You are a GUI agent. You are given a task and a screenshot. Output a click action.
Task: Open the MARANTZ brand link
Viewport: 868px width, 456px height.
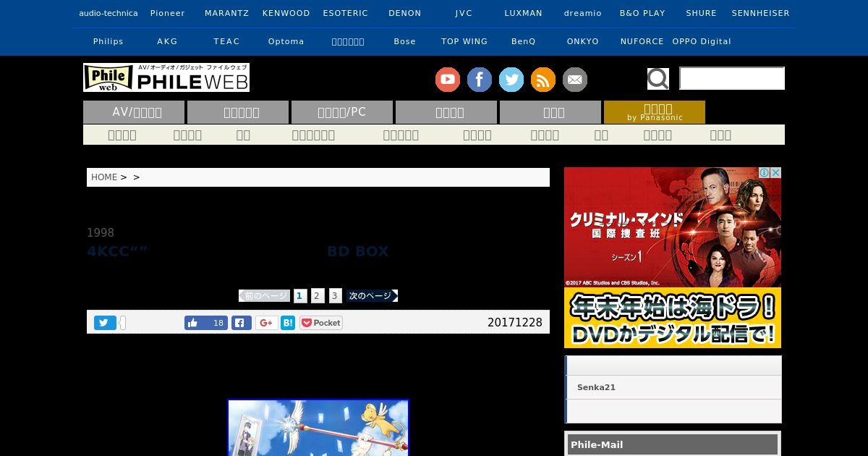227,13
